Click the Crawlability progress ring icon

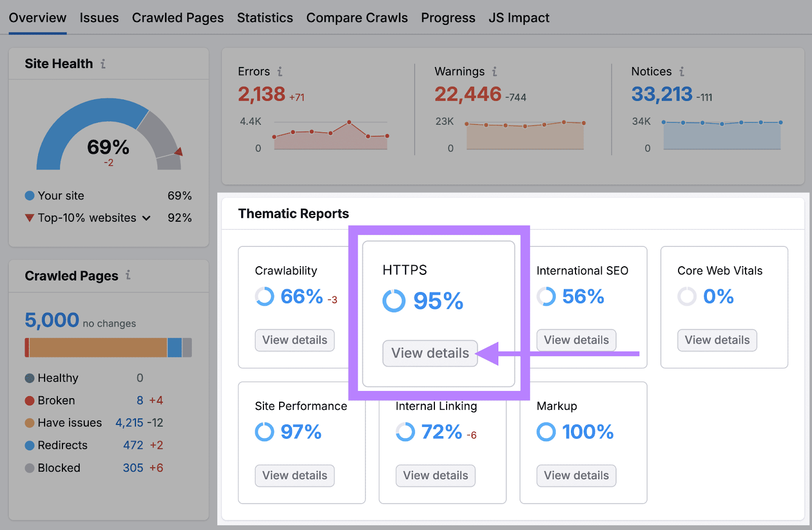pos(264,297)
